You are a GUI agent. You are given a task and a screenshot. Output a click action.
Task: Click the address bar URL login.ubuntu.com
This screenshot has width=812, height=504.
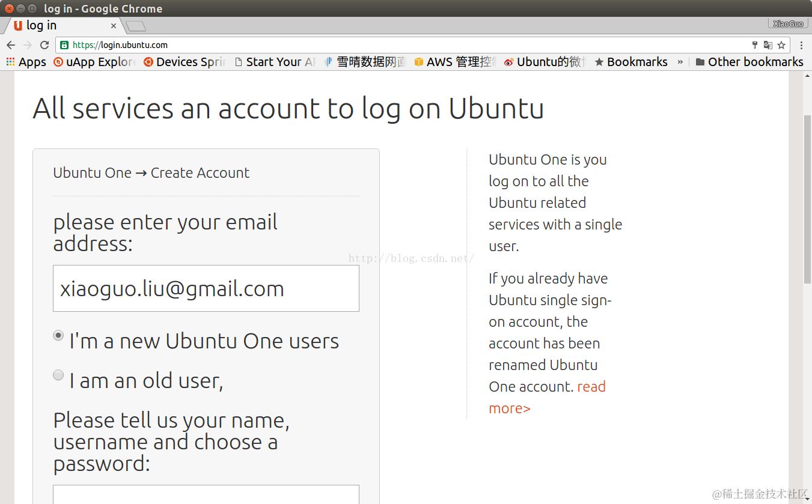pos(120,45)
